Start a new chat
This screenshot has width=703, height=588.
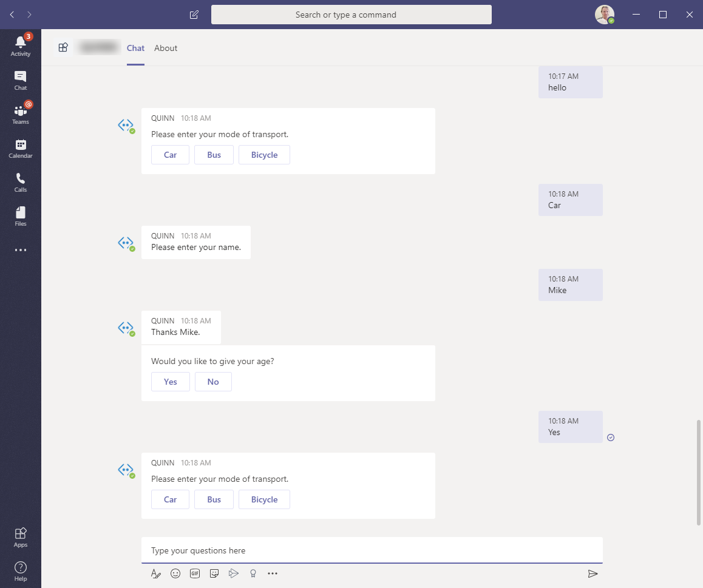coord(194,14)
